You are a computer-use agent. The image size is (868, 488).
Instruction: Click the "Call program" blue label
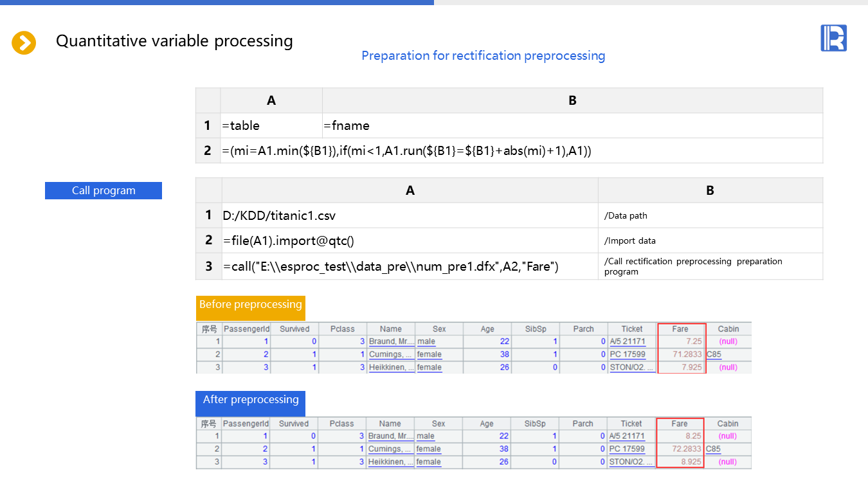click(104, 191)
